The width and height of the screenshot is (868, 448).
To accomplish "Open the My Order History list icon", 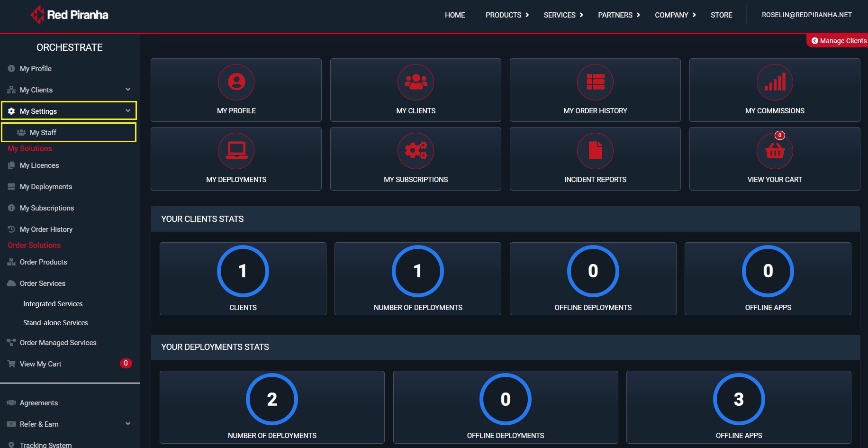I will pyautogui.click(x=595, y=82).
